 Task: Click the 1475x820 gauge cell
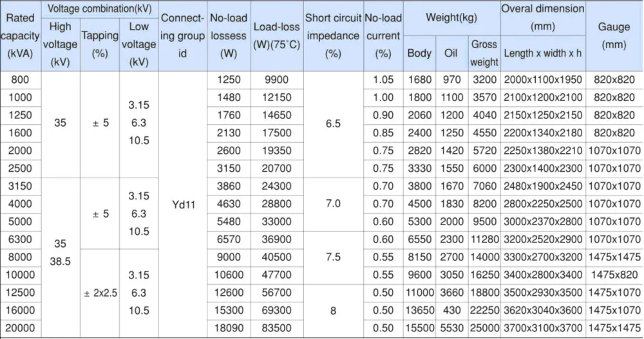pos(614,274)
